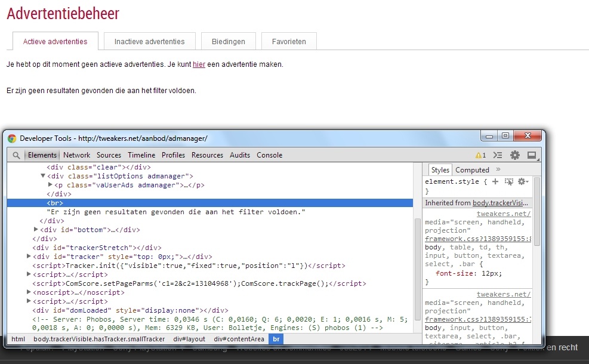The width and height of the screenshot is (589, 364).
Task: Select the div id trackerStretch node
Action: pyautogui.click(x=97, y=248)
